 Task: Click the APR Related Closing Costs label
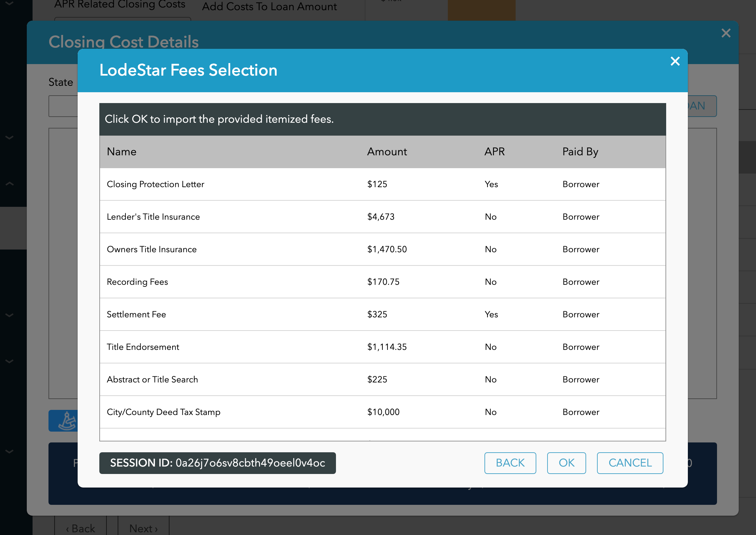point(120,4)
